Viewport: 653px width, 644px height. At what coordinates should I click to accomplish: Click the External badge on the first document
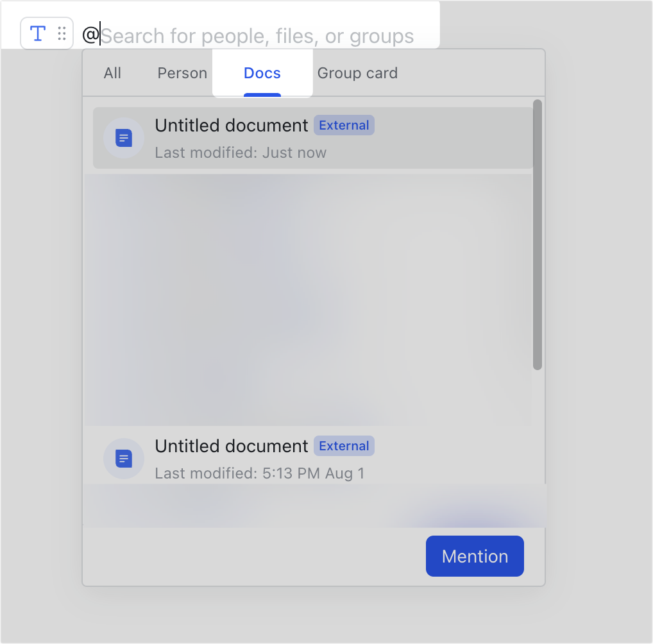(x=344, y=125)
